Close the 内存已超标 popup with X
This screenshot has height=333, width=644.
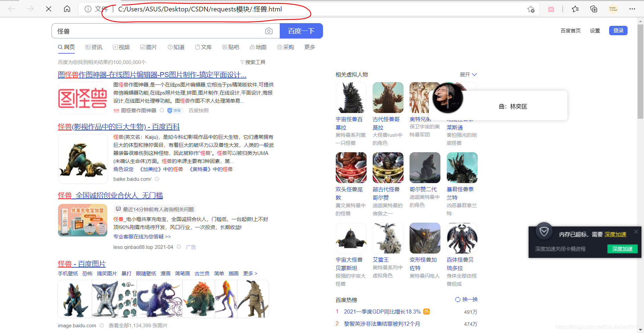tap(636, 232)
